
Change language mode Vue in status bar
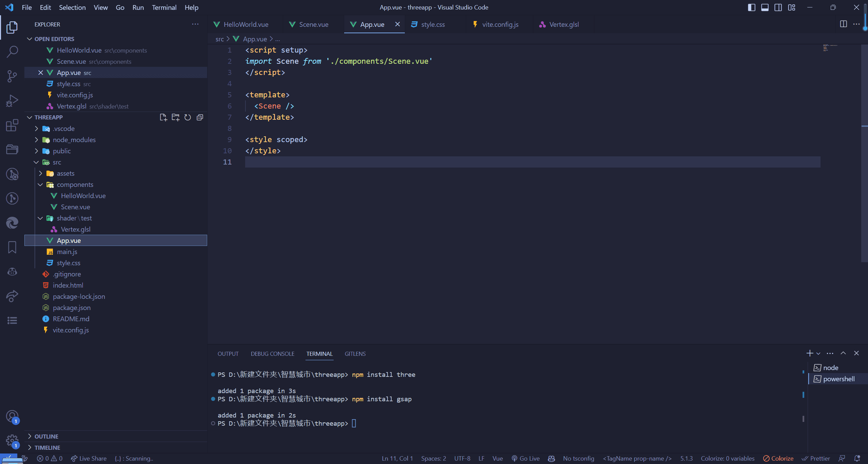coord(497,459)
